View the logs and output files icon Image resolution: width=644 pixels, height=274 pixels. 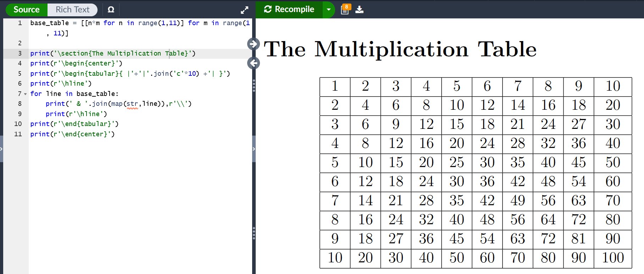(345, 9)
